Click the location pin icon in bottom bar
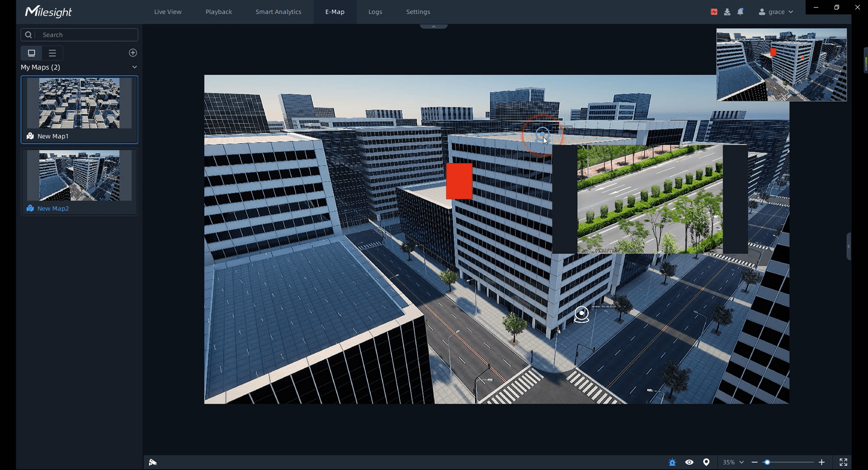The height and width of the screenshot is (470, 868). pos(706,462)
